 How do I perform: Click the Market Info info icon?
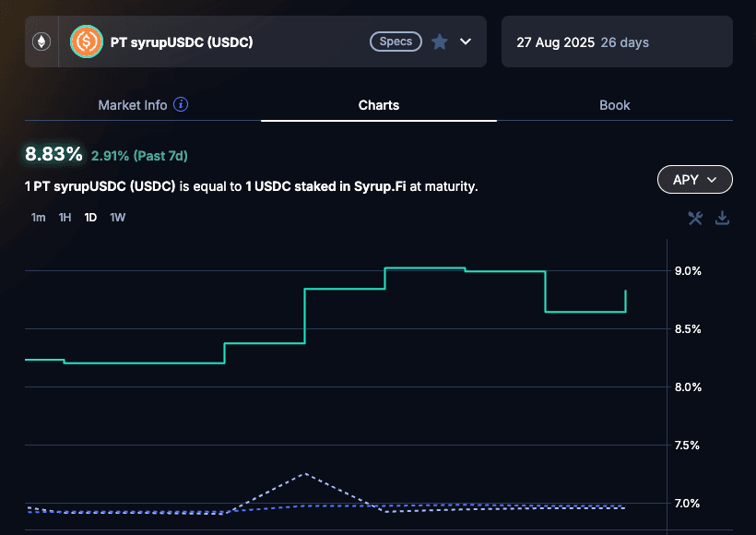click(x=181, y=104)
